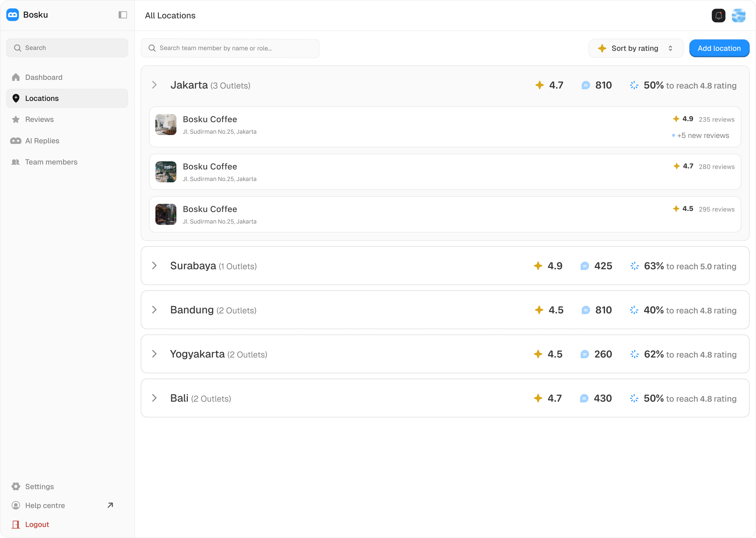Switch to the Reviews section

39,119
